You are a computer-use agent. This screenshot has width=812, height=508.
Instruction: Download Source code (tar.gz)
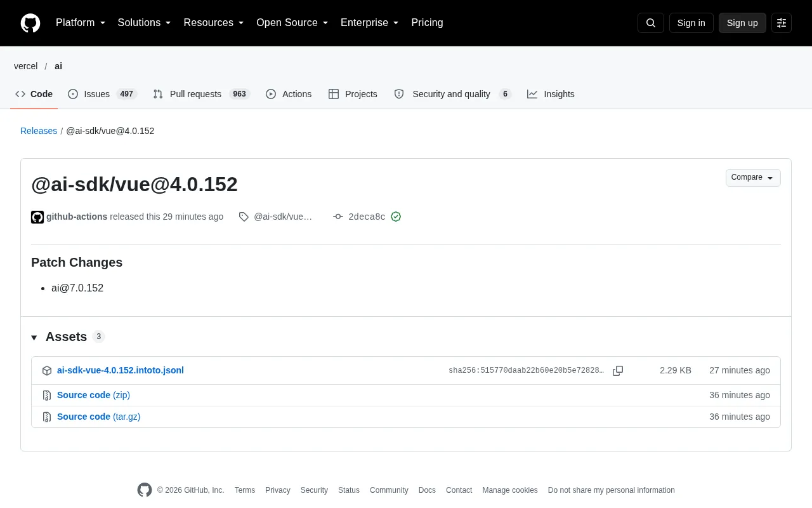[98, 417]
